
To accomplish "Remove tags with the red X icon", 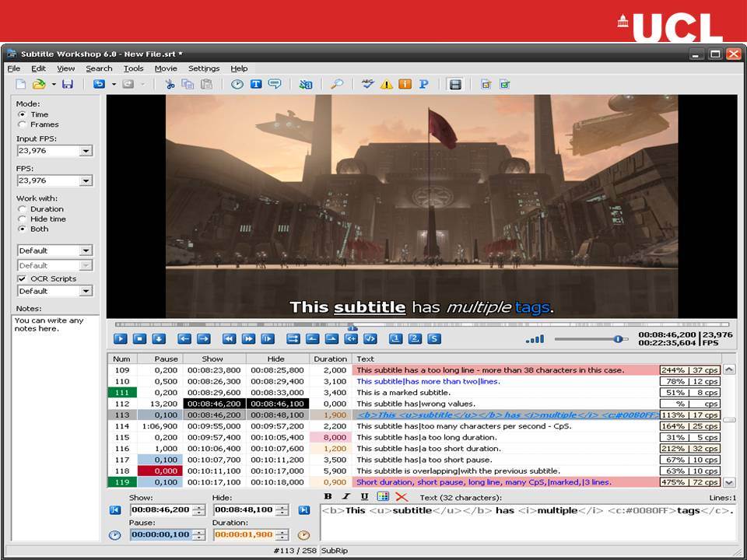I will click(402, 497).
